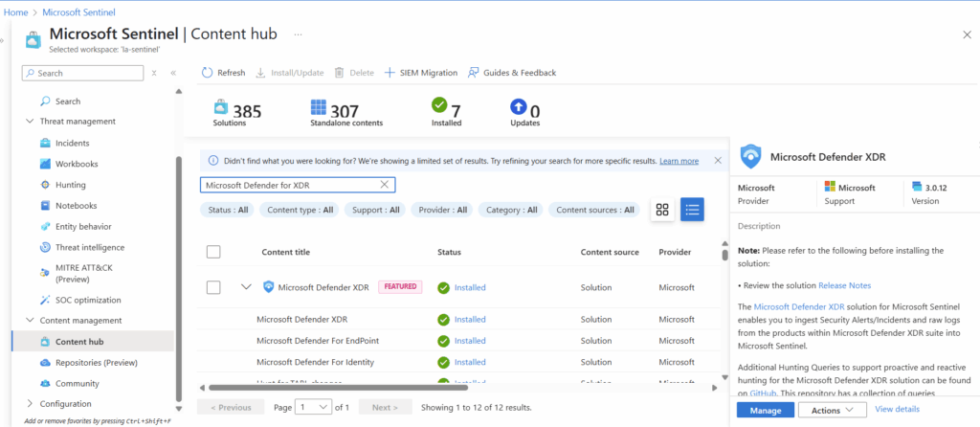980x427 pixels.
Task: Sort by Content title column
Action: pyautogui.click(x=285, y=252)
